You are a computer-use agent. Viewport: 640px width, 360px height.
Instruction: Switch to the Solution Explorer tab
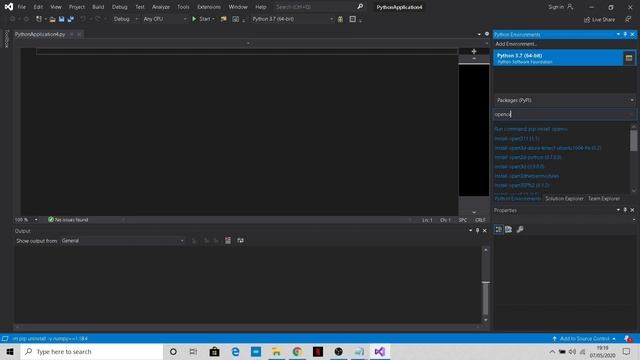tap(564, 198)
